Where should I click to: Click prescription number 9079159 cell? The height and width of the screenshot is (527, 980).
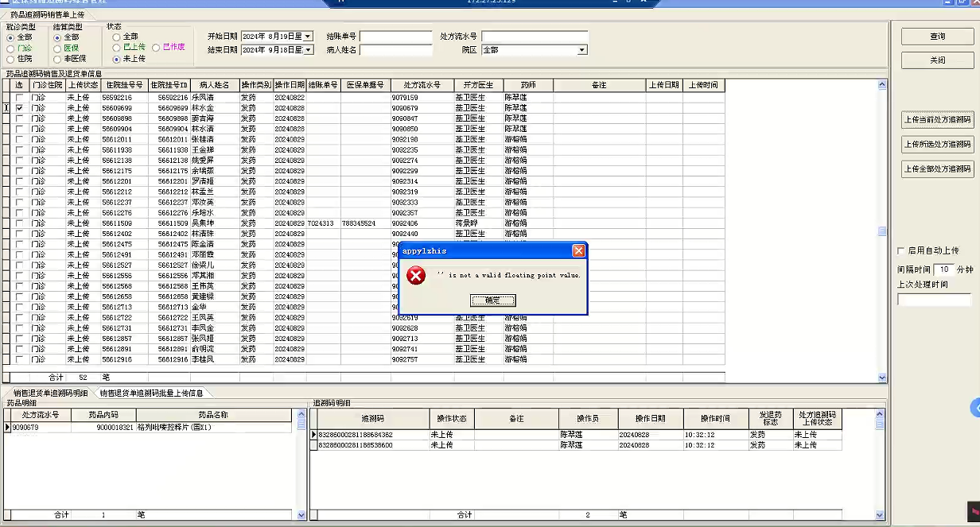(422, 98)
